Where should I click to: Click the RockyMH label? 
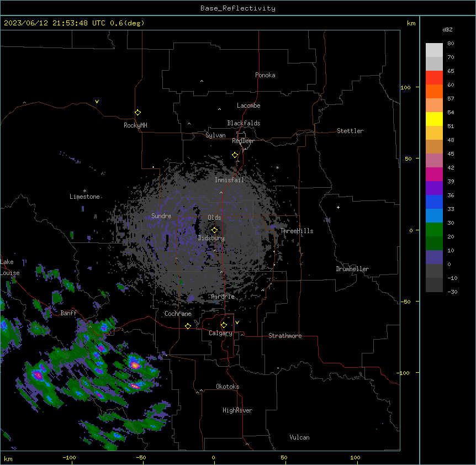pos(135,125)
